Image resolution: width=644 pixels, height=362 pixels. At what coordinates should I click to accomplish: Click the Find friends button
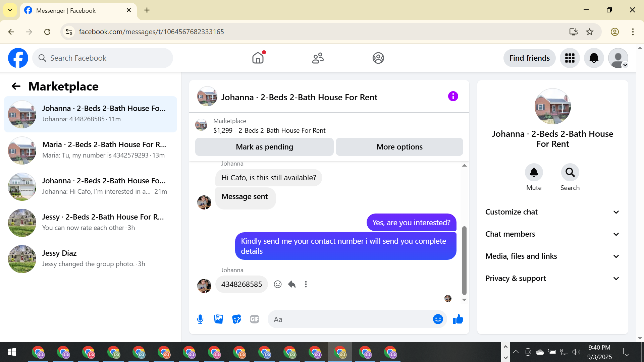530,58
